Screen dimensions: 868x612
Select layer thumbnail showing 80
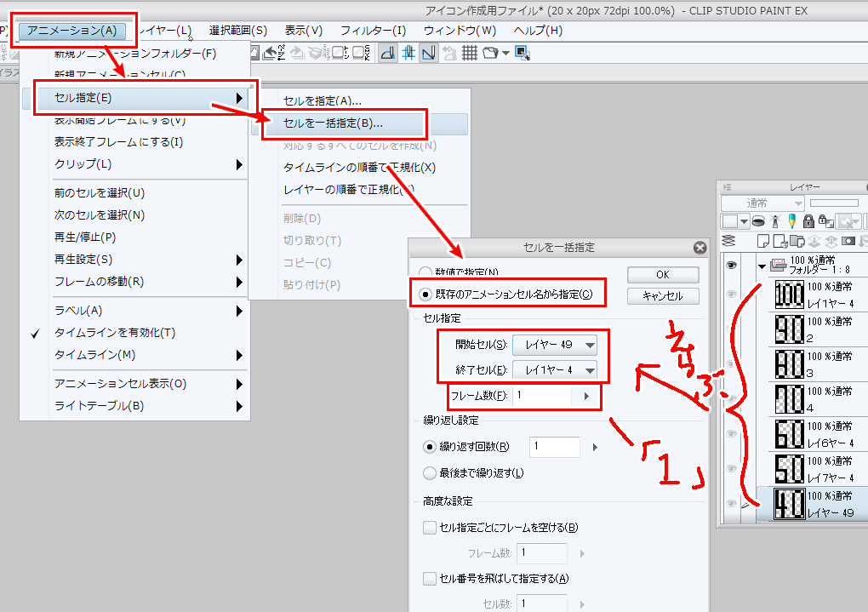788,363
